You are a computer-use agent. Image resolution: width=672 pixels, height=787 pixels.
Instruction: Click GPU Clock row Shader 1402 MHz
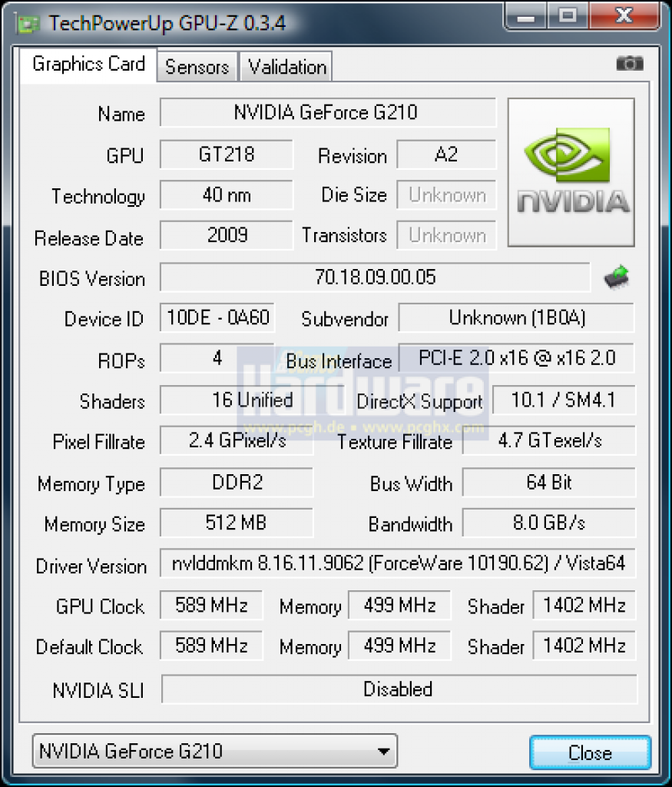584,605
